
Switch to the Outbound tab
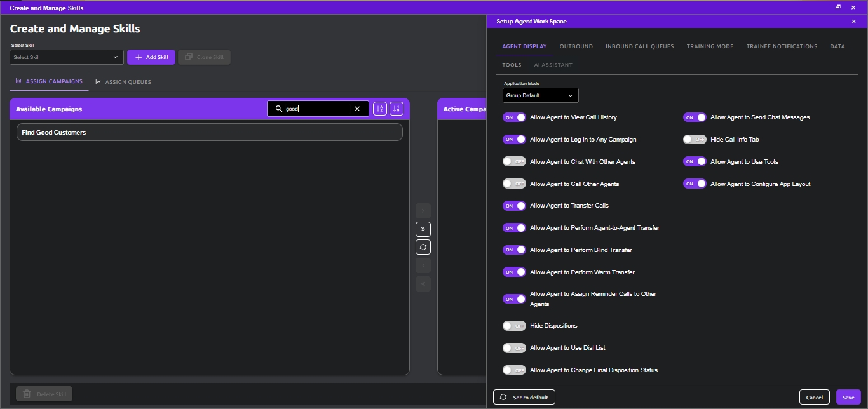[576, 46]
